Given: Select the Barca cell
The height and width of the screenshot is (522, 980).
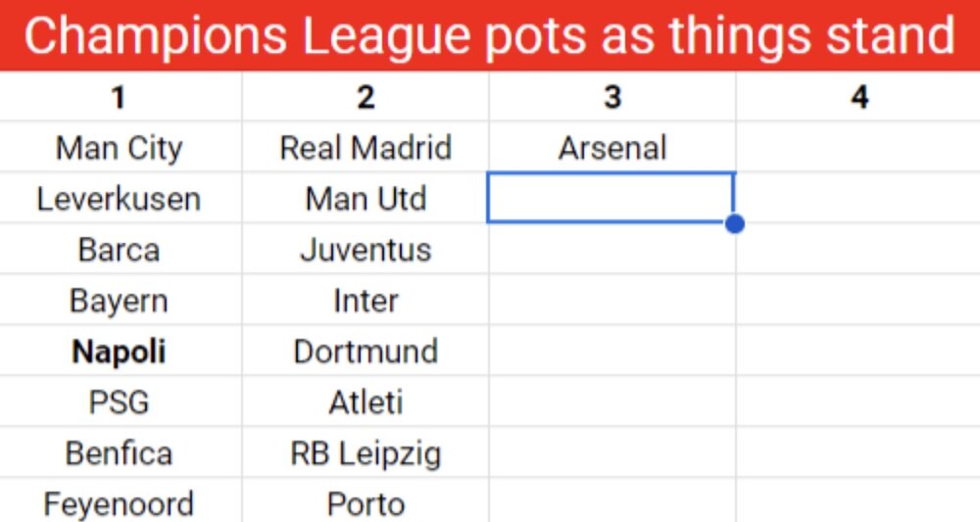Looking at the screenshot, I should click(x=120, y=250).
